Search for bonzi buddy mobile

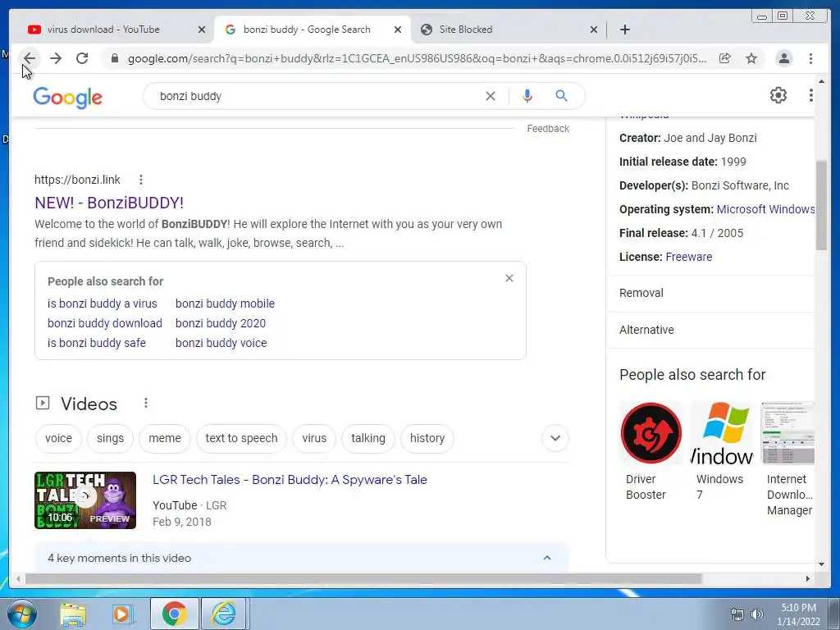click(x=225, y=304)
